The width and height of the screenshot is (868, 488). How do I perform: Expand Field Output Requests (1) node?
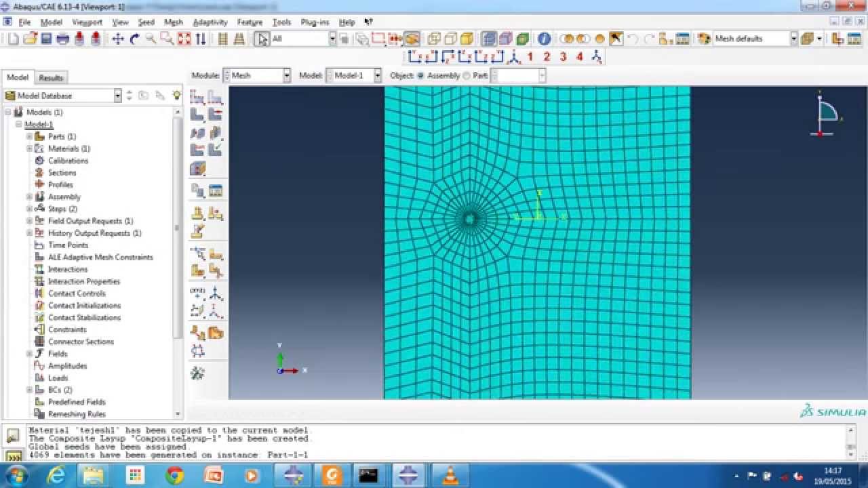29,221
